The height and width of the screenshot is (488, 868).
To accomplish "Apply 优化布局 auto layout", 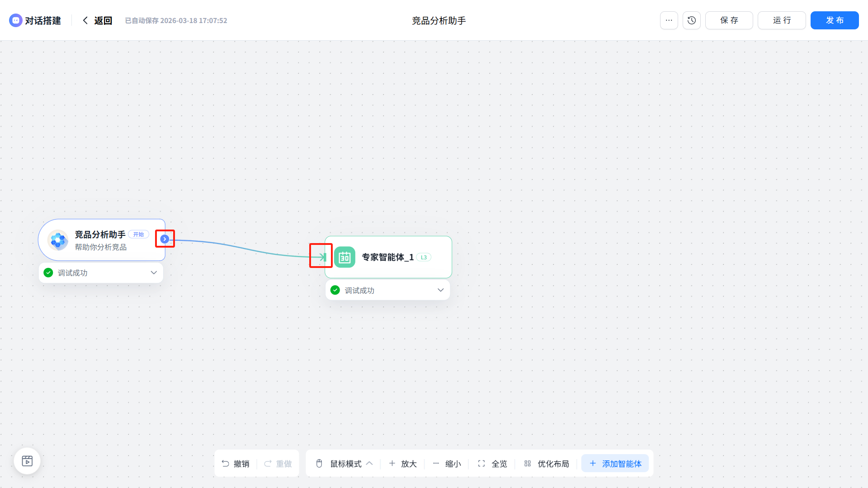I will coord(547,464).
